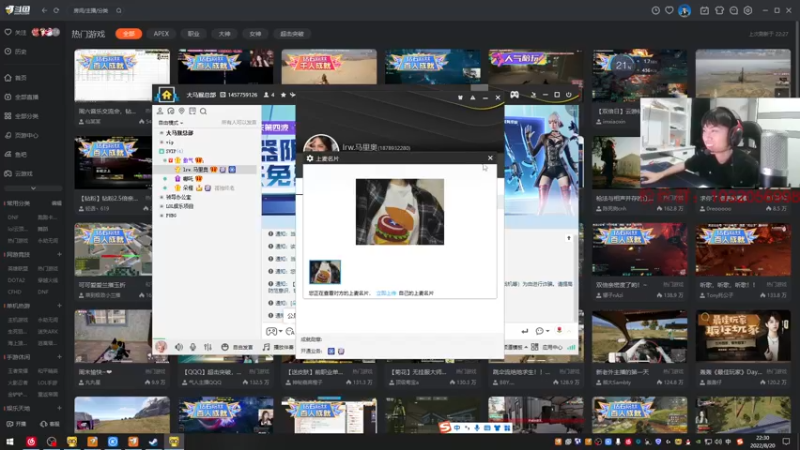The image size is (800, 450).
Task: Expand the vip channel tree node
Action: click(162, 142)
